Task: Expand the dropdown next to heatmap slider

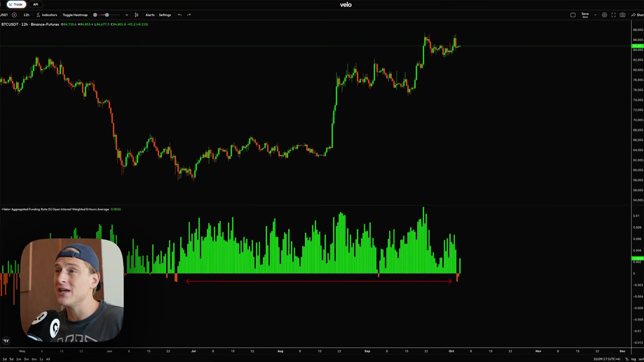Action: [x=126, y=15]
